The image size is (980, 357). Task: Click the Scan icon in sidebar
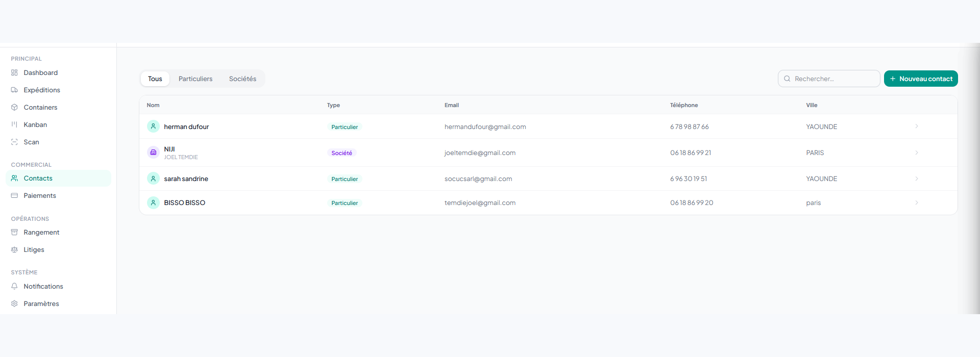pos(14,142)
